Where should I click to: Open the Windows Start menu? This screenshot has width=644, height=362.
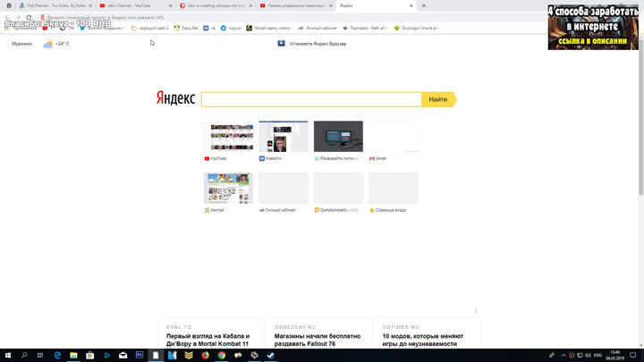pos(8,355)
